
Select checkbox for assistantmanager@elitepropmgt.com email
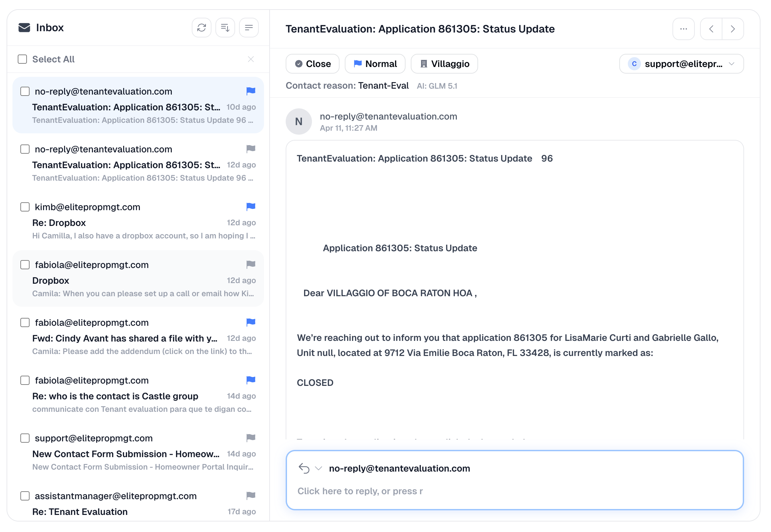25,496
